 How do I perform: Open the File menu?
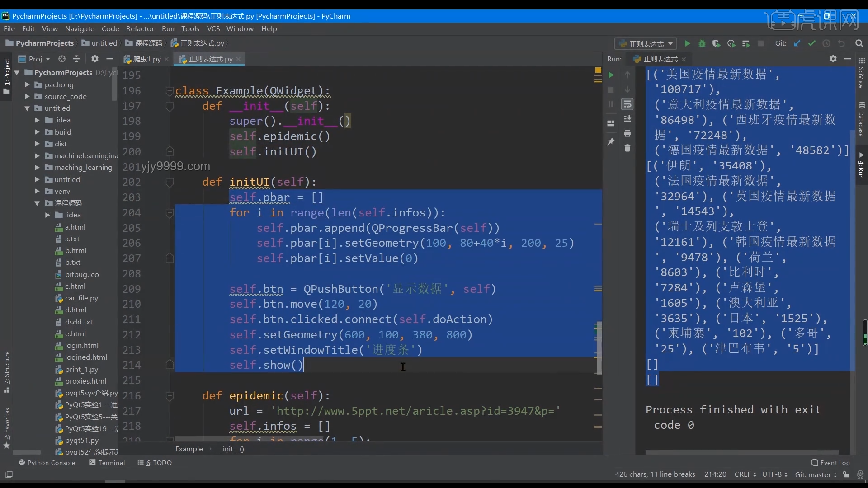(9, 28)
